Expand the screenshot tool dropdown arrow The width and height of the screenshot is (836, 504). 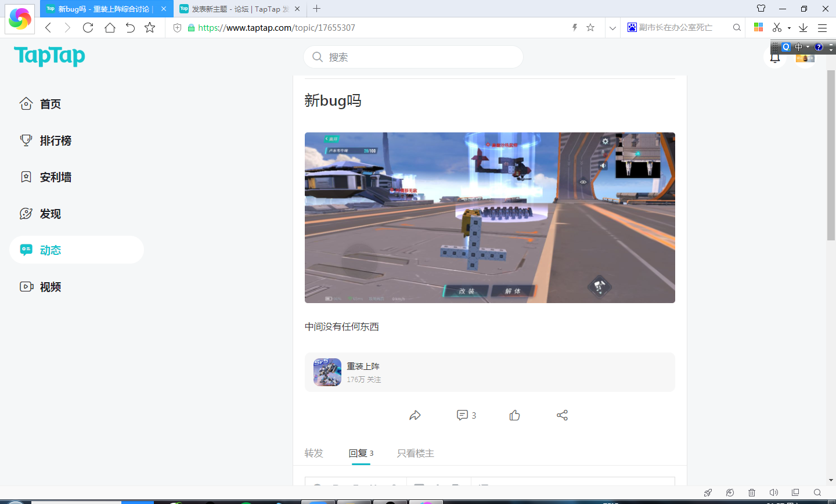tap(789, 28)
